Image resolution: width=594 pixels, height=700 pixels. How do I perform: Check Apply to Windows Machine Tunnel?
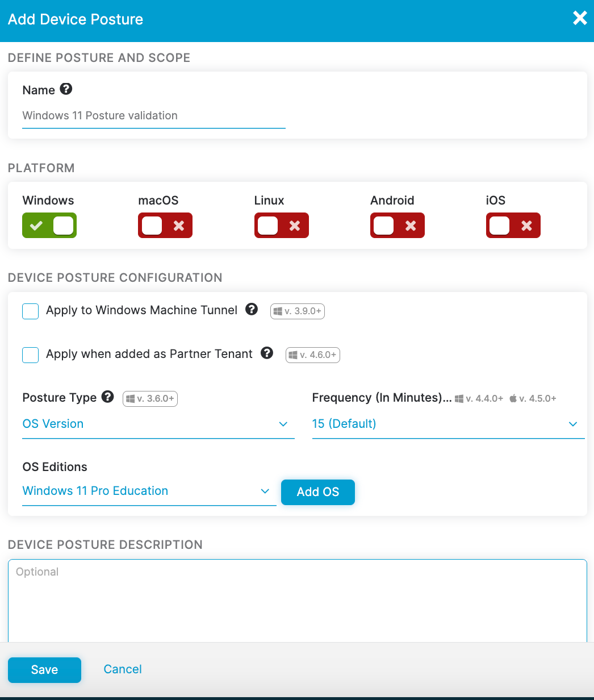click(x=30, y=311)
